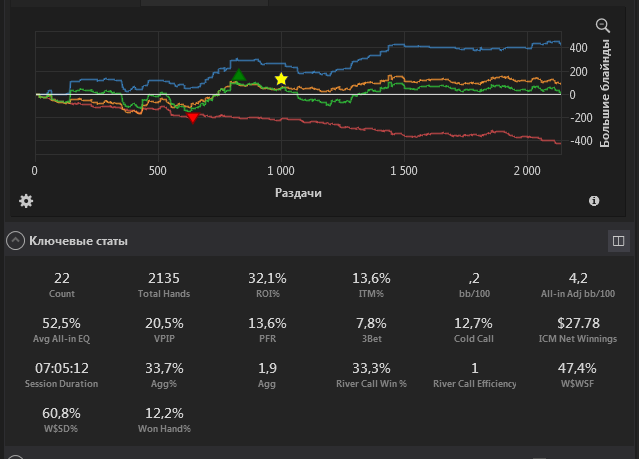Image resolution: width=639 pixels, height=459 pixels.
Task: Click the Agg value 1,9
Action: coord(267,368)
